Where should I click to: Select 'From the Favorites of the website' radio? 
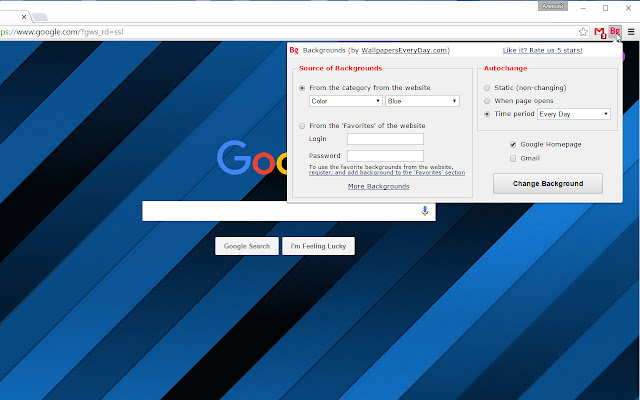(x=302, y=126)
